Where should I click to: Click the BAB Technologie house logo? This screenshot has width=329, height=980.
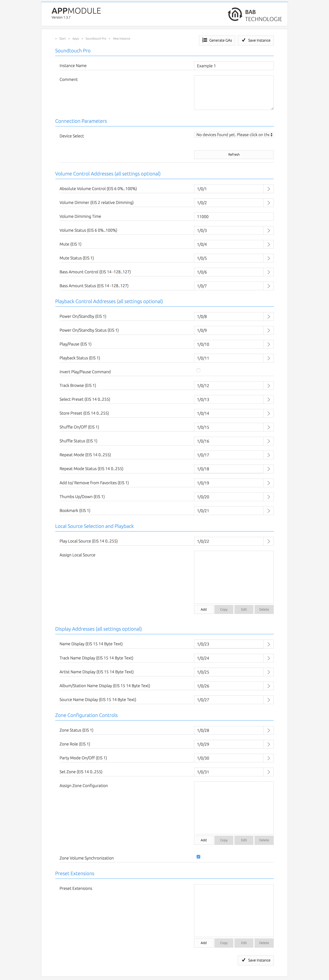[235, 15]
